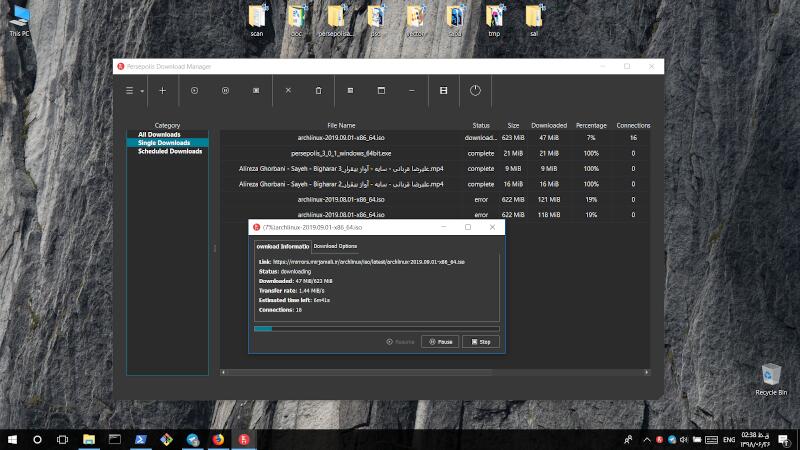The image size is (800, 450).
Task: Click the remove X icon in toolbar
Action: point(288,90)
